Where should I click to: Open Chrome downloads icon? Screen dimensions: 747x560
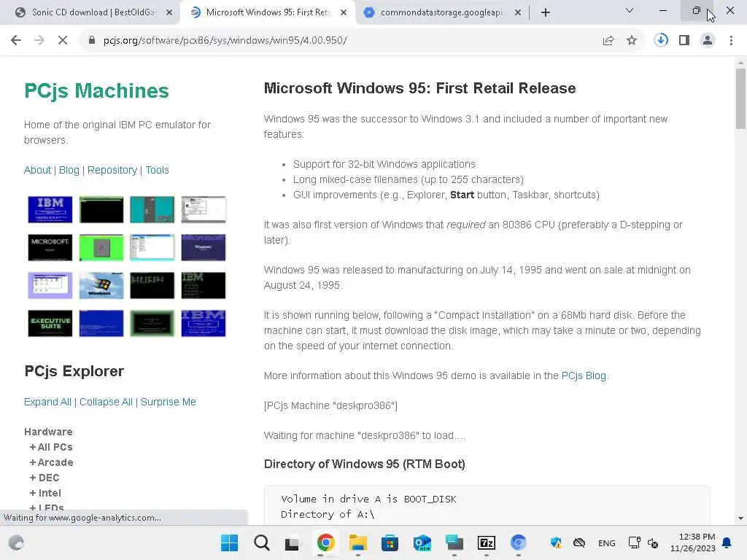point(661,41)
